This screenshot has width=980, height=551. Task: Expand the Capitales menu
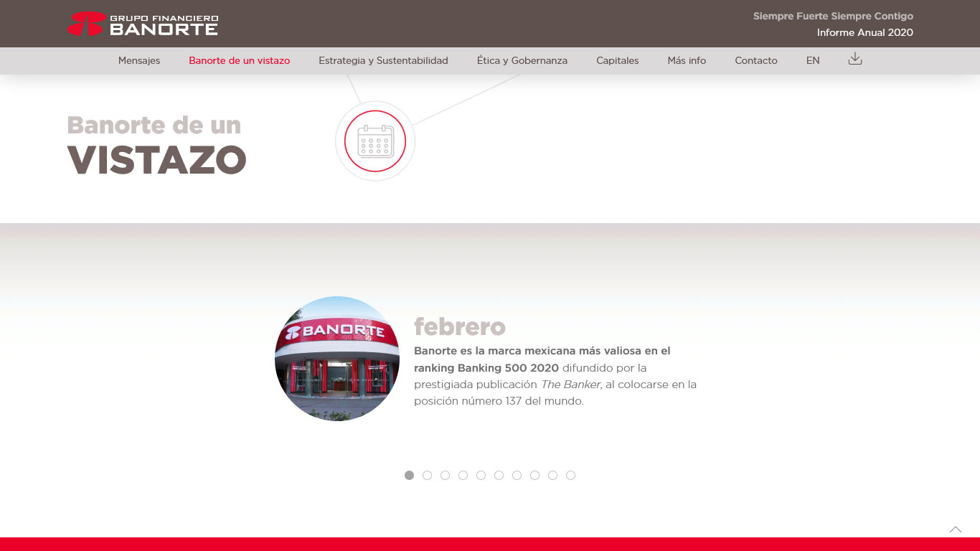pos(617,61)
